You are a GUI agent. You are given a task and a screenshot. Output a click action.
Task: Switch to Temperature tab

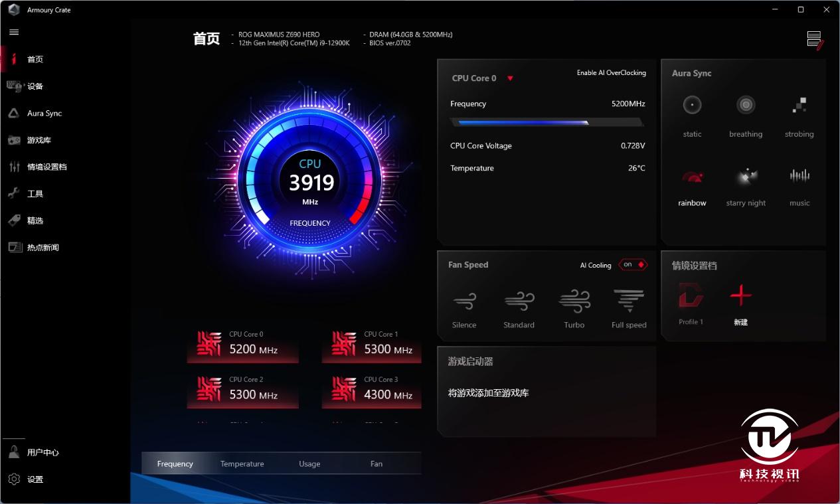coord(242,463)
